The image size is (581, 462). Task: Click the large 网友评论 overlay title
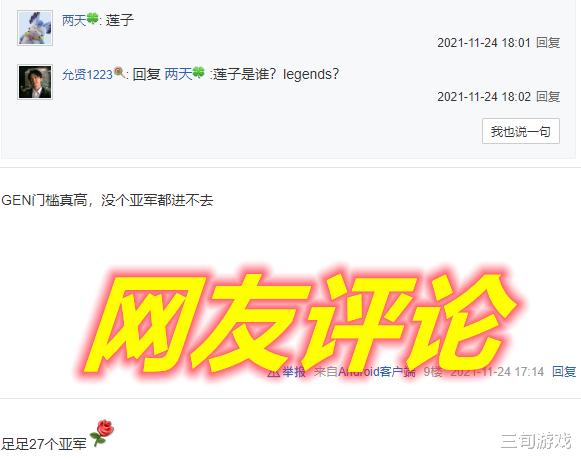(x=298, y=322)
